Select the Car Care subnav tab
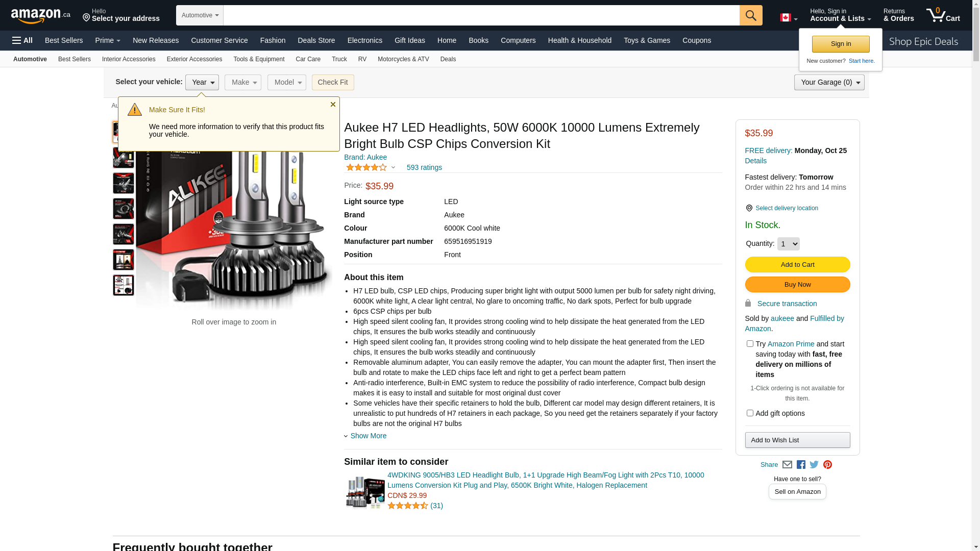 [308, 59]
